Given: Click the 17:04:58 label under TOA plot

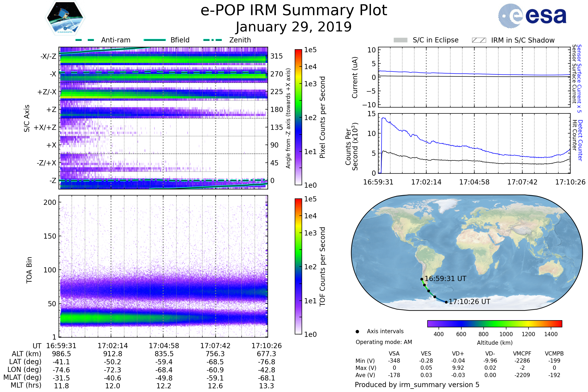Looking at the screenshot, I should [164, 346].
